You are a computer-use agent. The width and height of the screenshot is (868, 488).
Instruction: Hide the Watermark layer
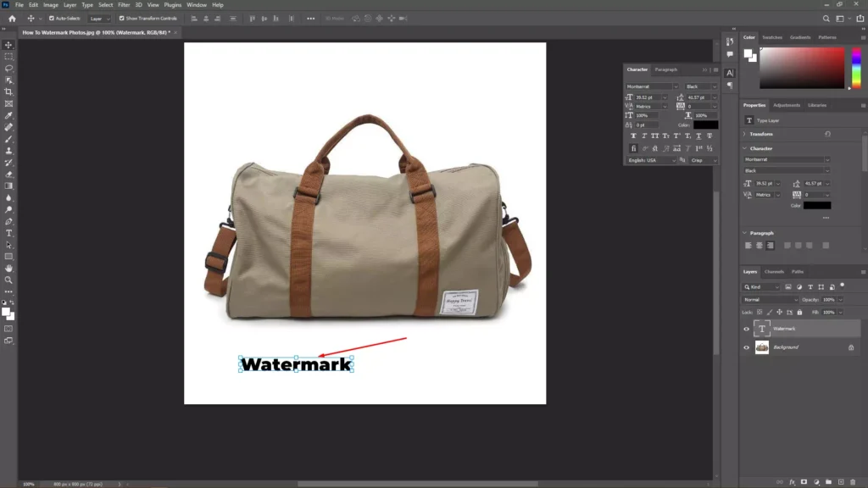(746, 330)
